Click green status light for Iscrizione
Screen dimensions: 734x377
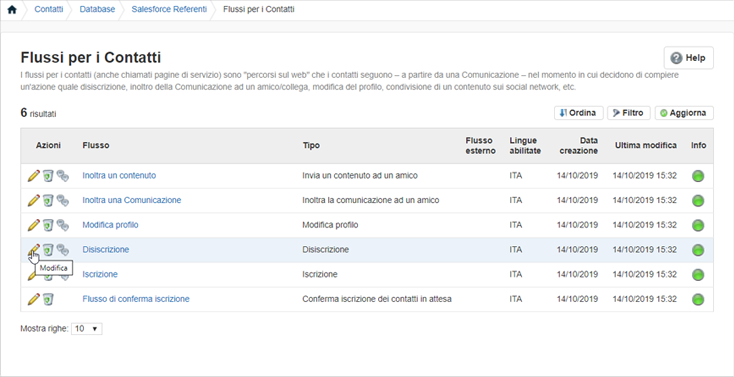(698, 275)
